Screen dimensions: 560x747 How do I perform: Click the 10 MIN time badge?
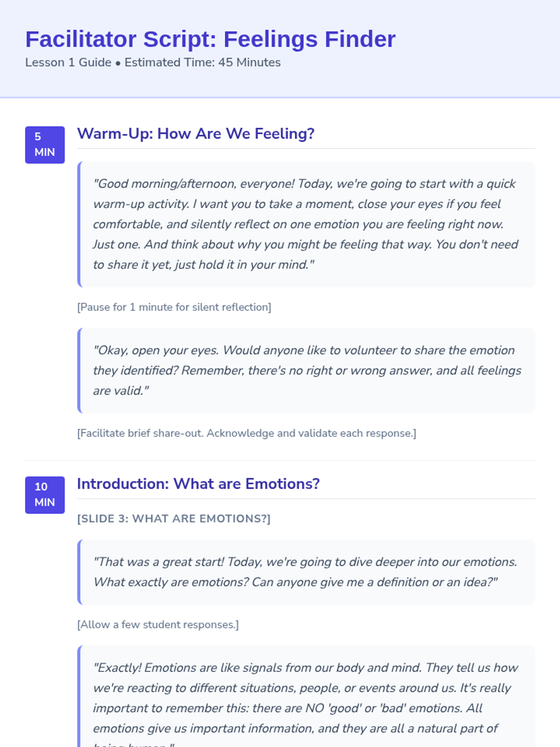point(45,495)
